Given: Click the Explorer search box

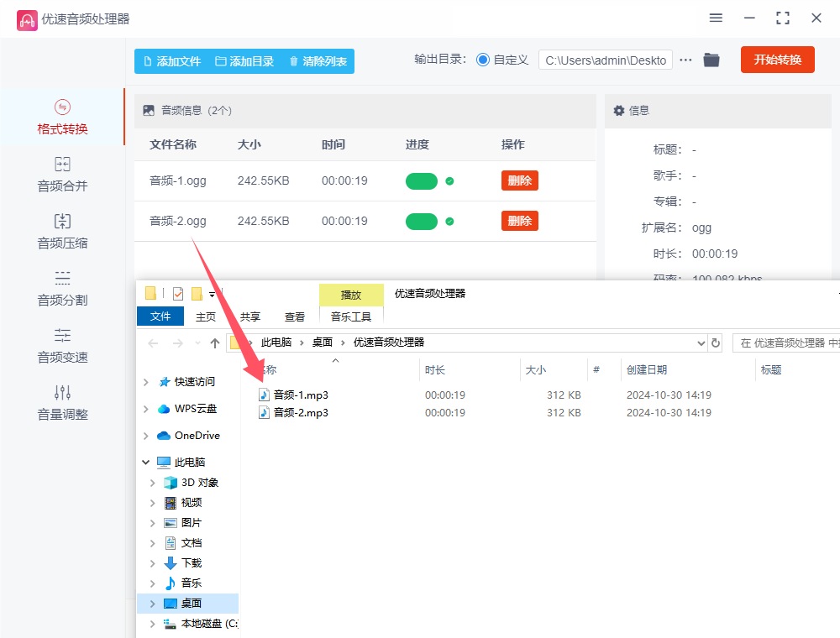Looking at the screenshot, I should [x=786, y=343].
